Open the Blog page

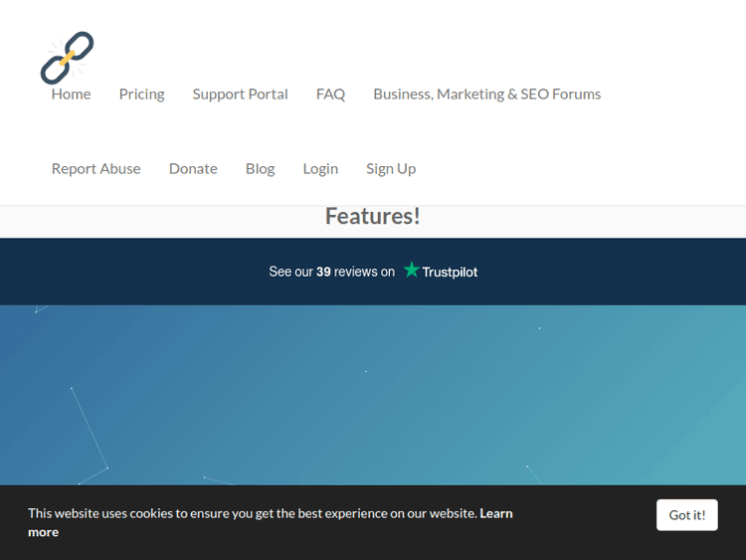(x=260, y=168)
